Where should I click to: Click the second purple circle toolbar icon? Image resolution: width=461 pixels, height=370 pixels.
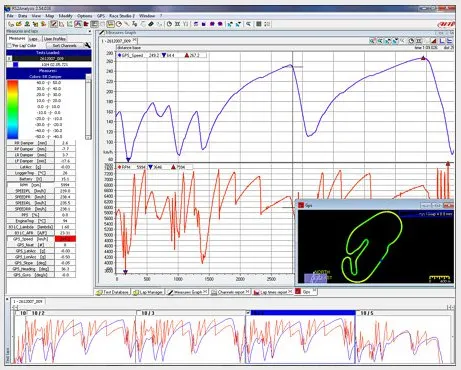[x=220, y=24]
